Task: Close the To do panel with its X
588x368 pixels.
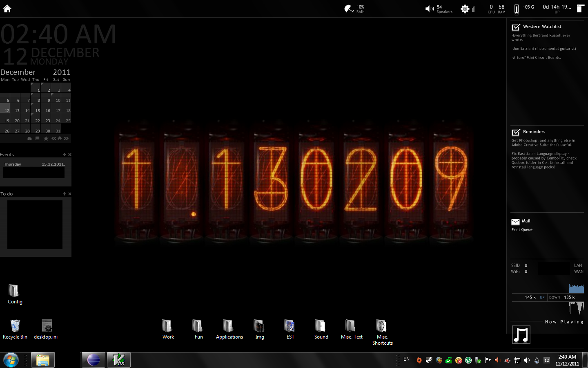Action: tap(69, 194)
